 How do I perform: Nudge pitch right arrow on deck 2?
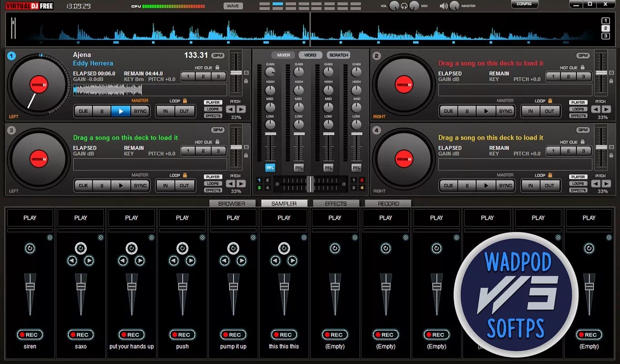606,109
